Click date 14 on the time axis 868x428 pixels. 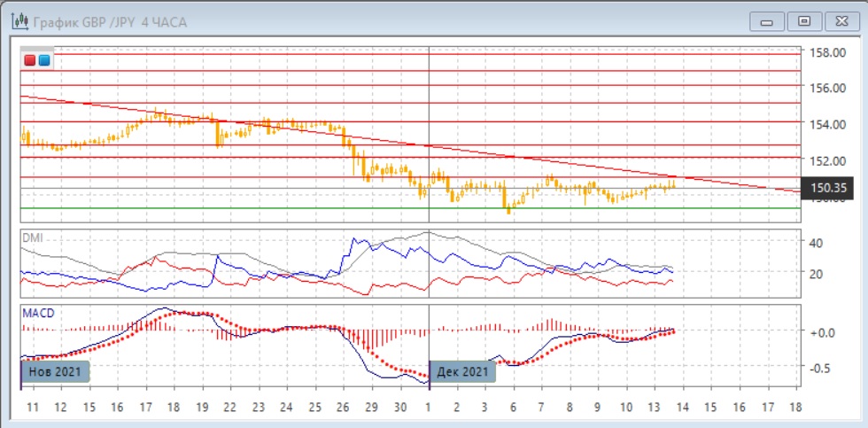(682, 406)
